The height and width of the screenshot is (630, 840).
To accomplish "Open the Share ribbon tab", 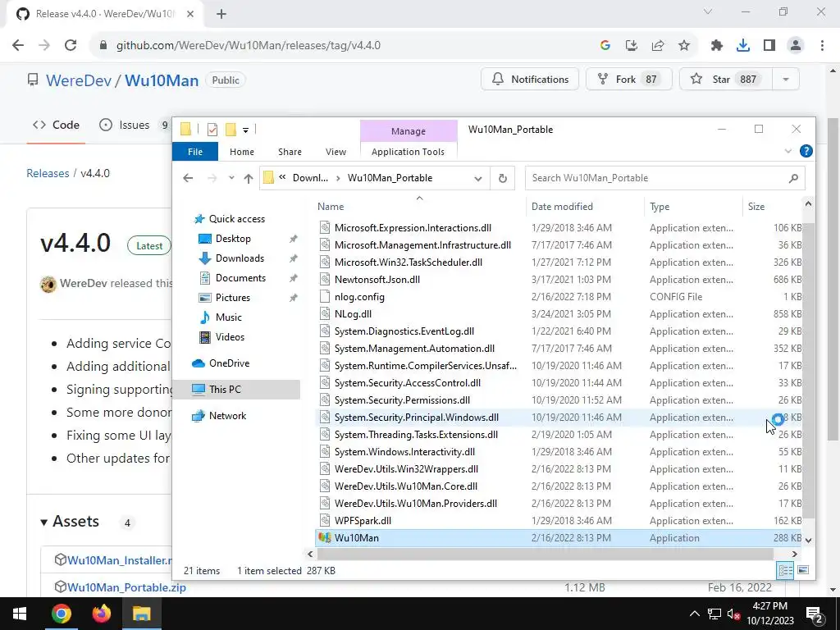I will click(290, 152).
